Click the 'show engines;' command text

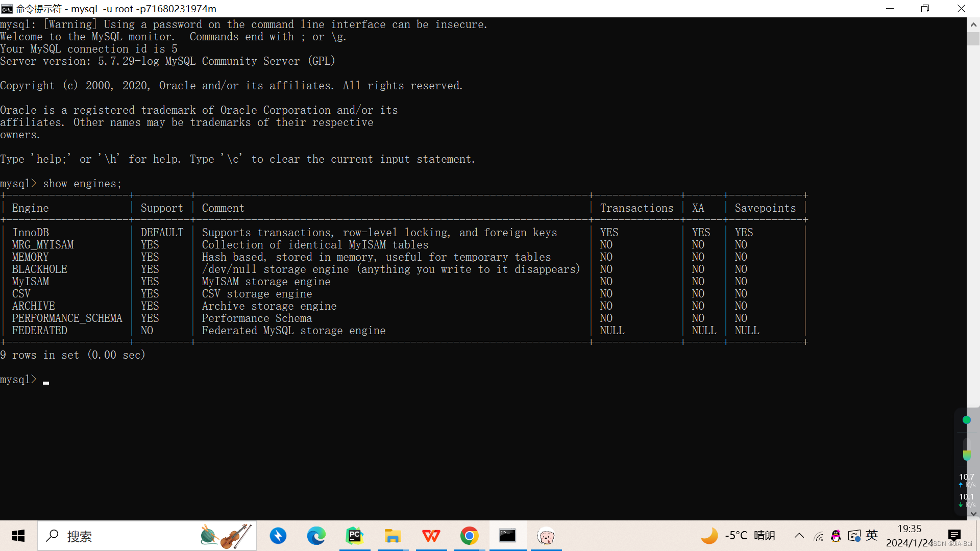click(x=82, y=184)
